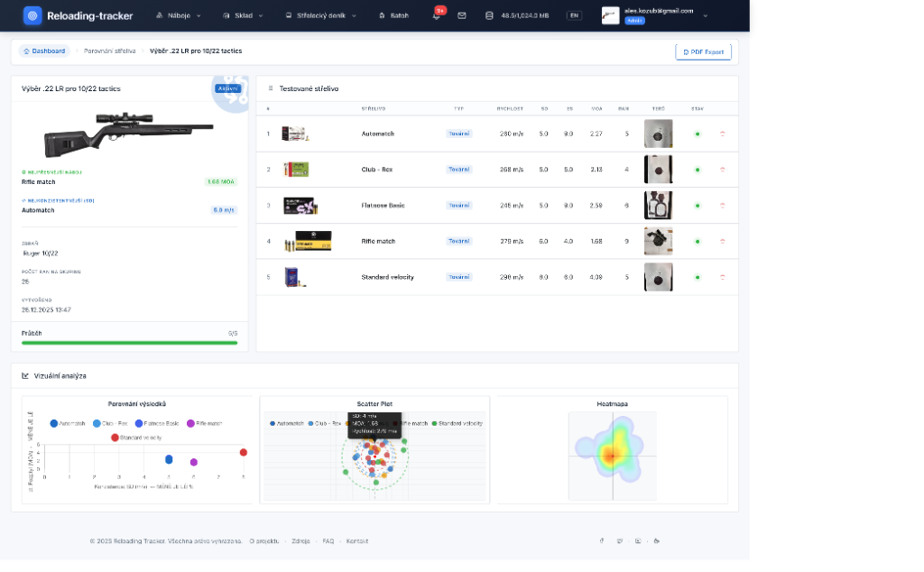Click the delete icon for Rifle match
The height and width of the screenshot is (572, 924).
(x=722, y=241)
